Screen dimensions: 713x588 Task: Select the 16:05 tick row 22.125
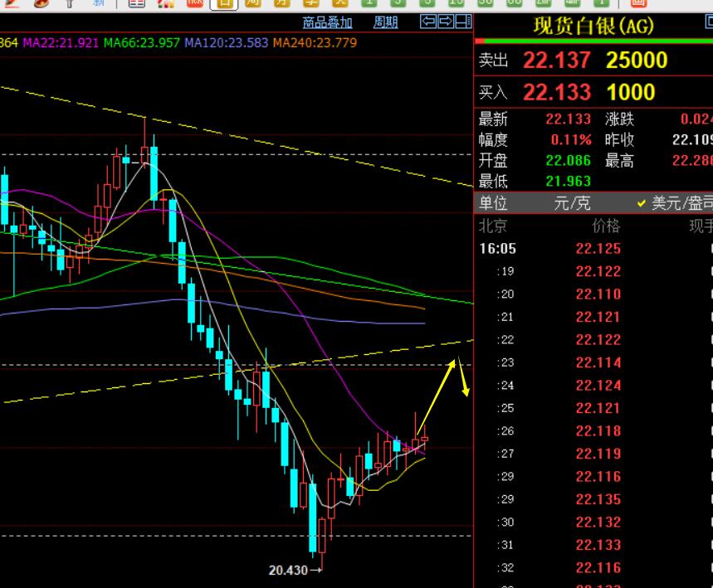[x=593, y=249]
